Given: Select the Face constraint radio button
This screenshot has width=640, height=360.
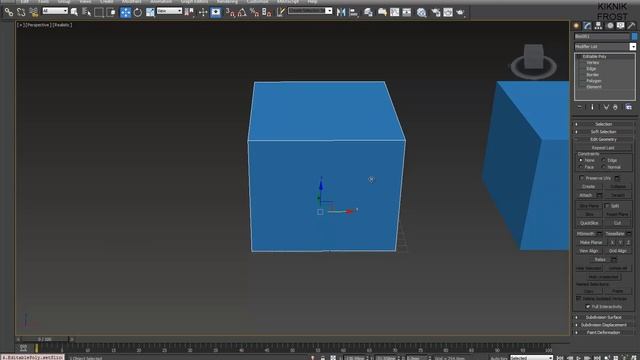Looking at the screenshot, I should click(x=581, y=167).
